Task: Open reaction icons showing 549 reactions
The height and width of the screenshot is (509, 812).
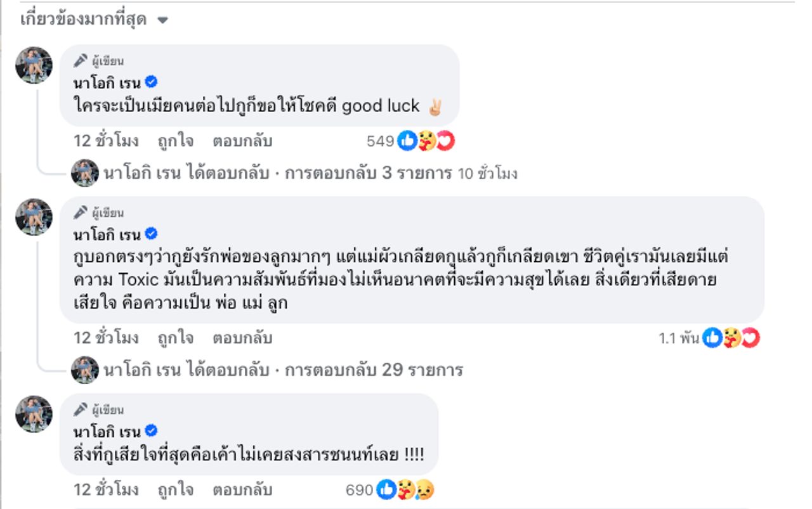Action: [x=426, y=141]
